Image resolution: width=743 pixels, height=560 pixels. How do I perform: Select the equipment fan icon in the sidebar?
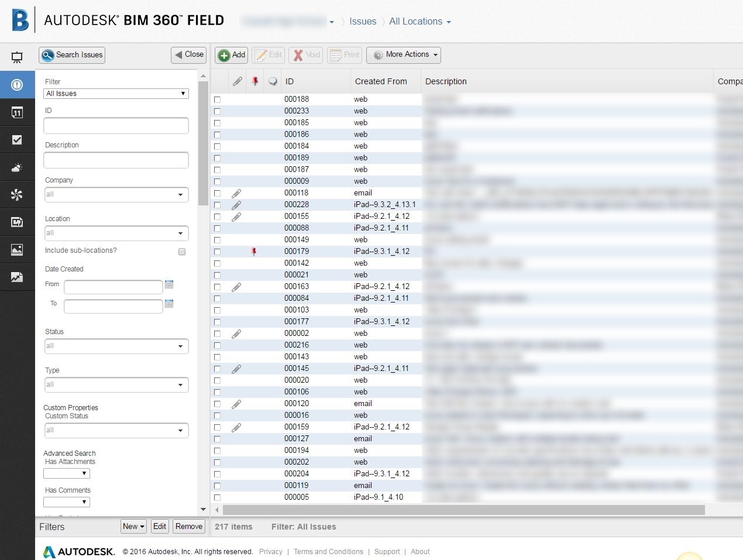pyautogui.click(x=17, y=195)
